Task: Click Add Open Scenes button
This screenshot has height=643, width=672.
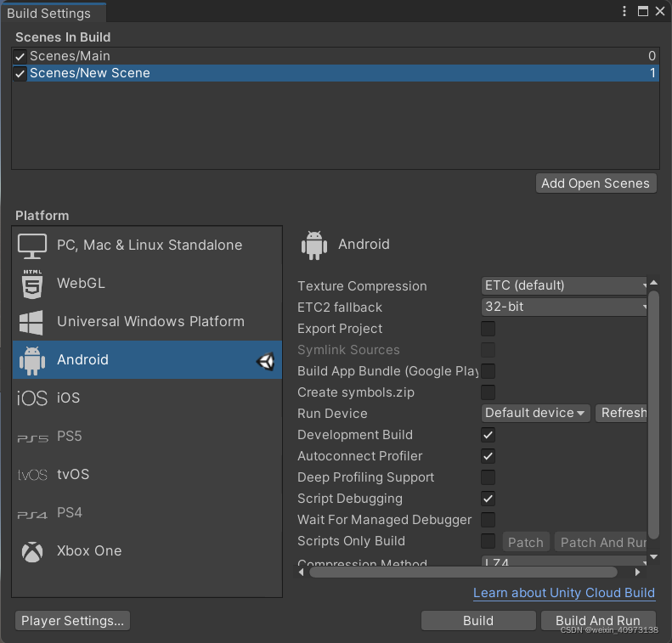Action: (596, 183)
